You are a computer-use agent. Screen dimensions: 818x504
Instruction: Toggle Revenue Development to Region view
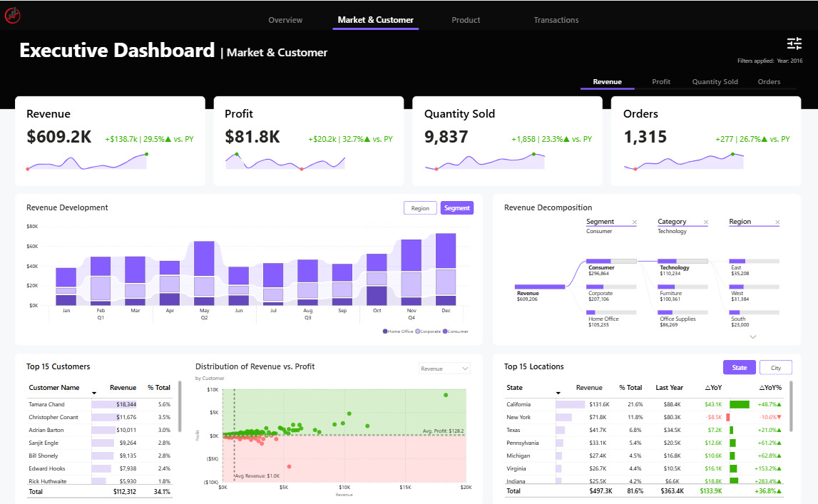point(420,208)
